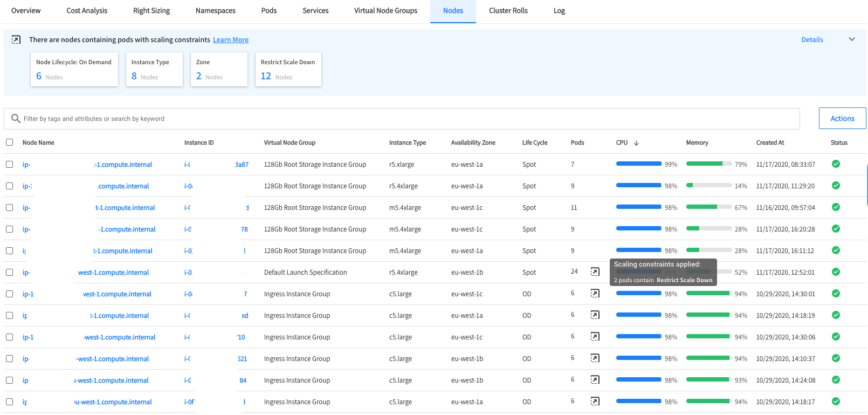Viewport: 868px width, 415px height.
Task: Click the scaling constraints icon in the banner
Action: click(16, 39)
